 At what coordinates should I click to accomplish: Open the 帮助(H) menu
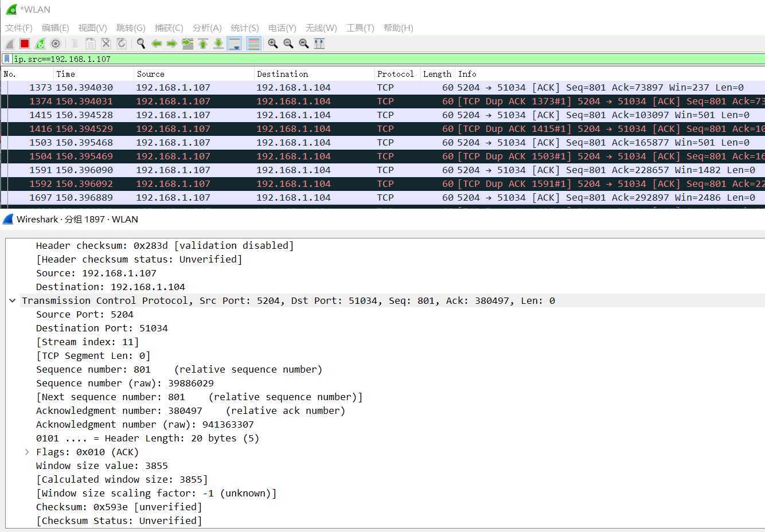(x=398, y=28)
